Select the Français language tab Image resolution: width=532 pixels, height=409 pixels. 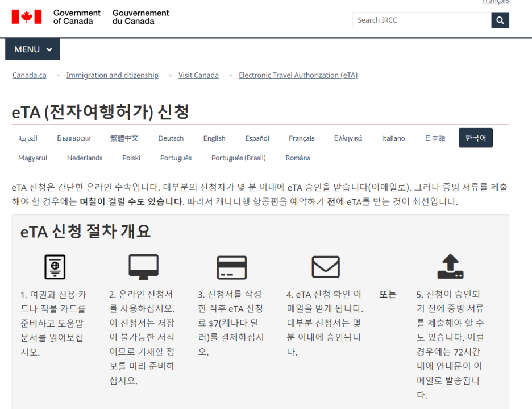pyautogui.click(x=302, y=138)
